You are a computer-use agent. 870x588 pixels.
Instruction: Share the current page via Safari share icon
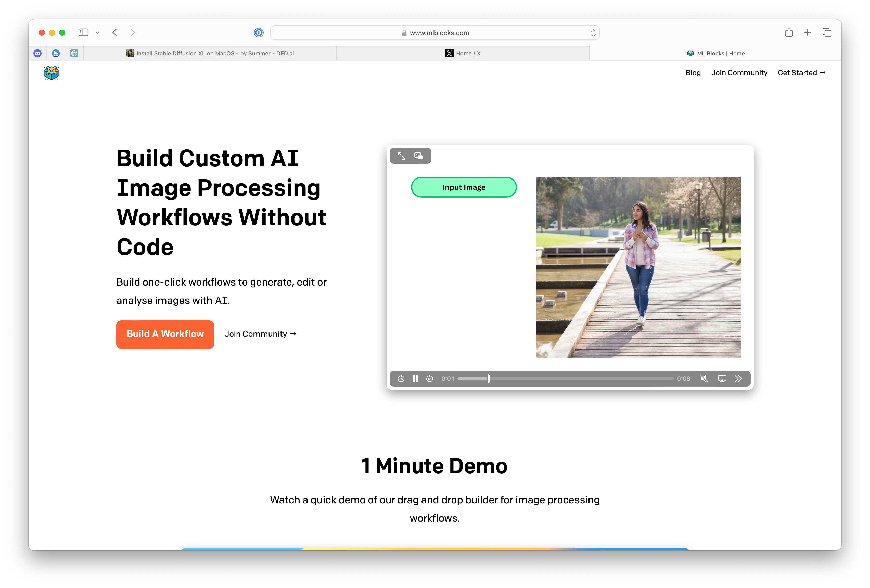(789, 32)
